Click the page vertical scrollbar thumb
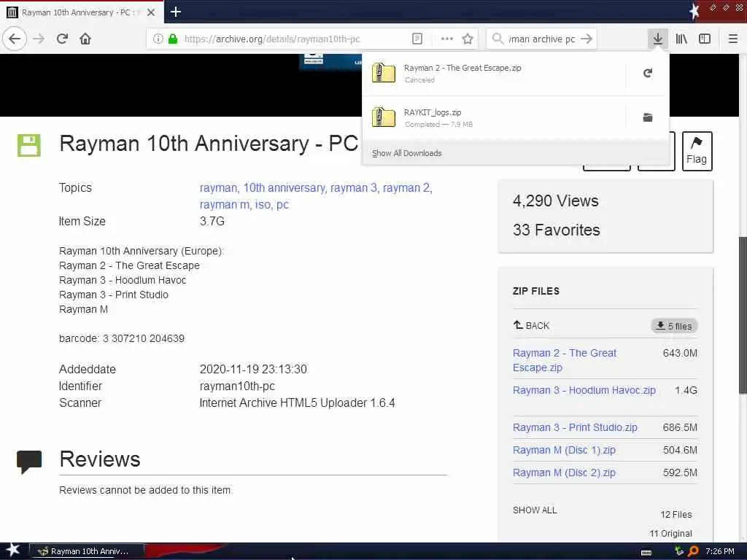747x560 pixels. [743, 315]
